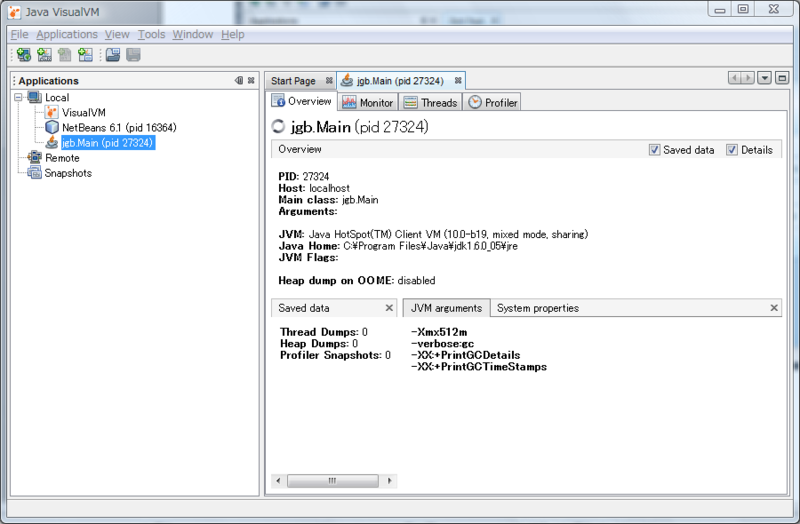This screenshot has height=524, width=800.
Task: Click the Local computer icon in tree
Action: (34, 97)
